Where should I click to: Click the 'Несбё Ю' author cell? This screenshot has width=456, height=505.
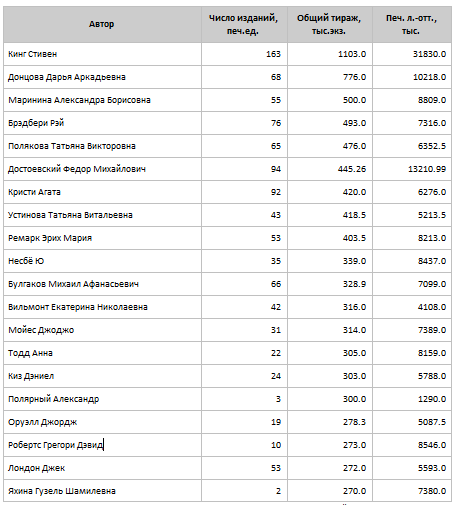pyautogui.click(x=102, y=261)
